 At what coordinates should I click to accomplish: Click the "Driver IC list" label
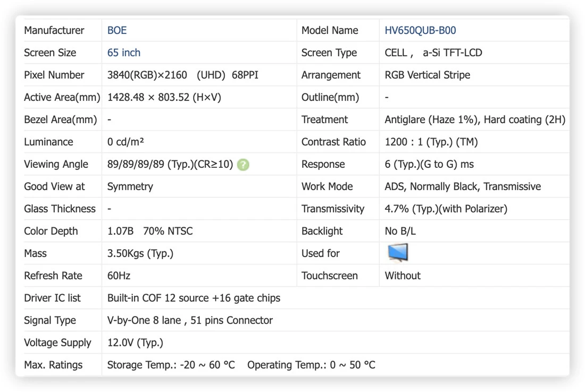pos(52,298)
